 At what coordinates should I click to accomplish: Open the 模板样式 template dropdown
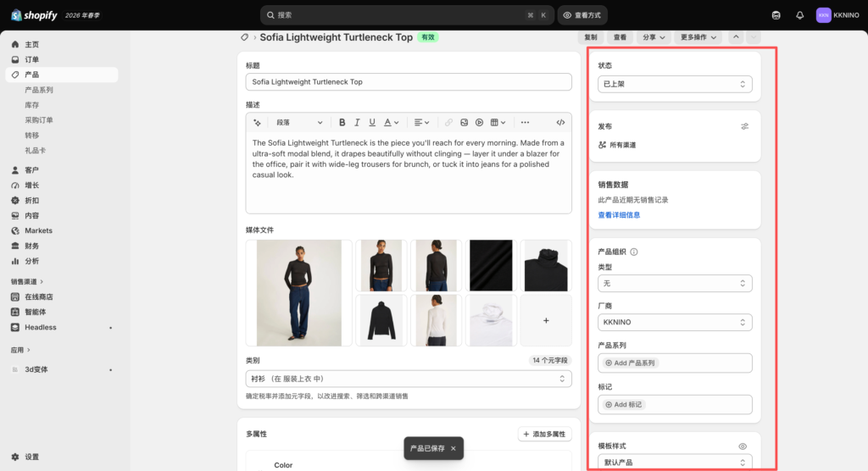click(675, 463)
